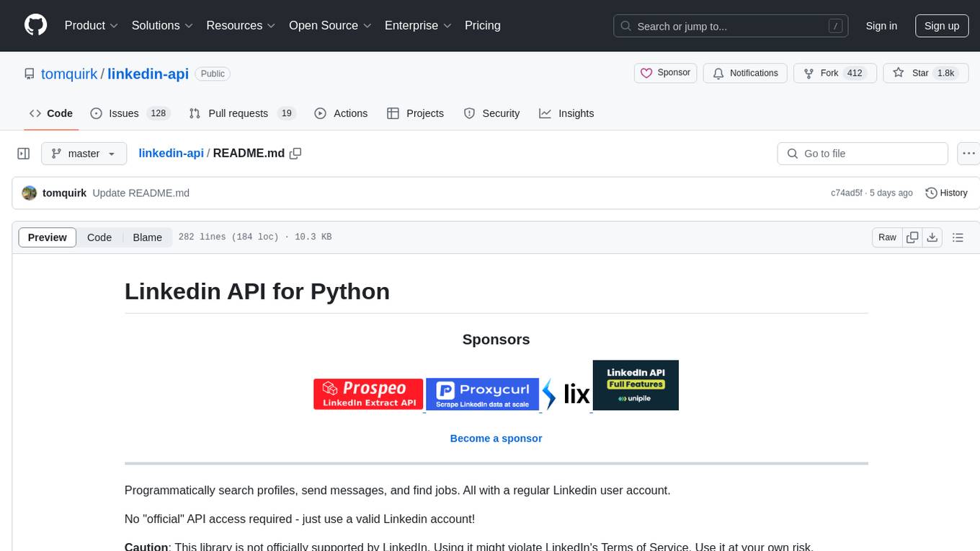
Task: Switch to the Actions tab
Action: point(342,113)
